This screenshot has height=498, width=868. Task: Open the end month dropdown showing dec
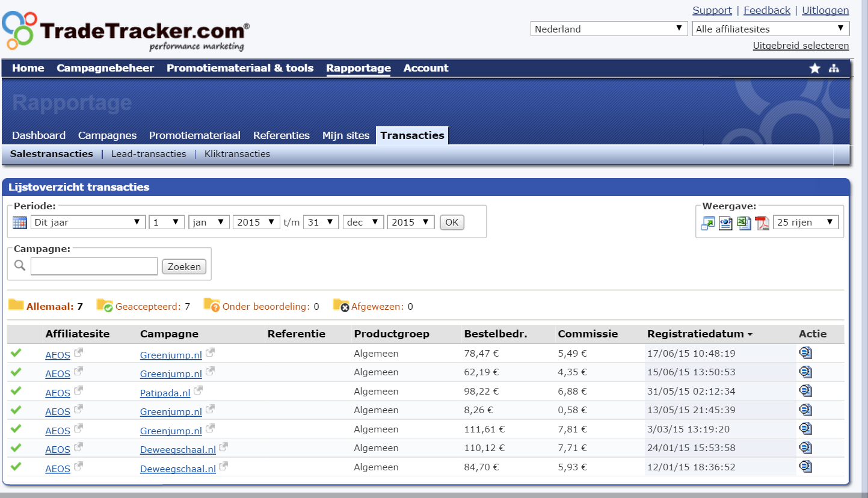(363, 222)
